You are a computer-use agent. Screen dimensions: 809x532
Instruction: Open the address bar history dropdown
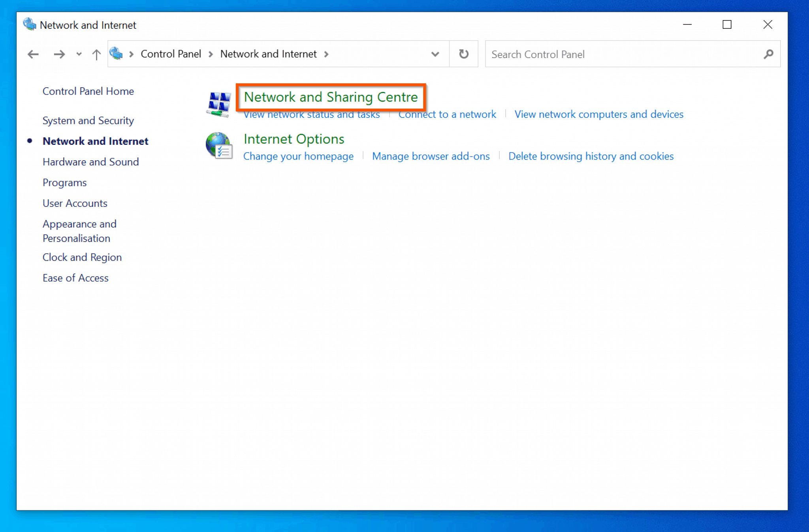435,54
